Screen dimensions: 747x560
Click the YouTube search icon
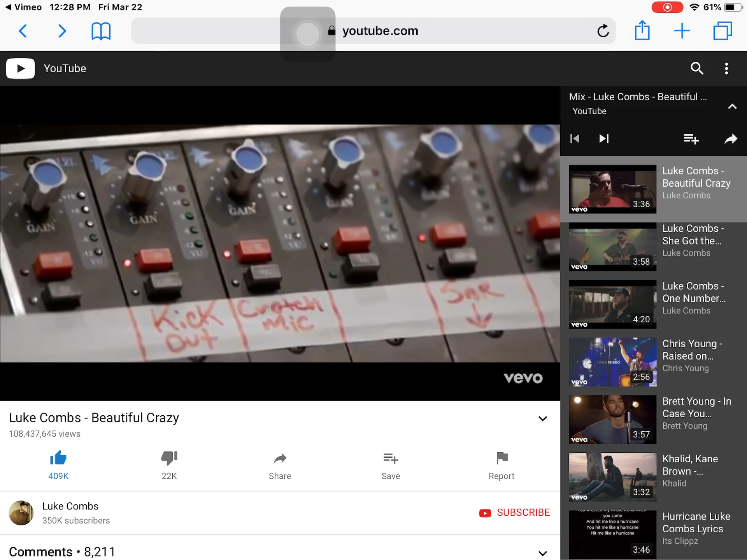(x=698, y=68)
